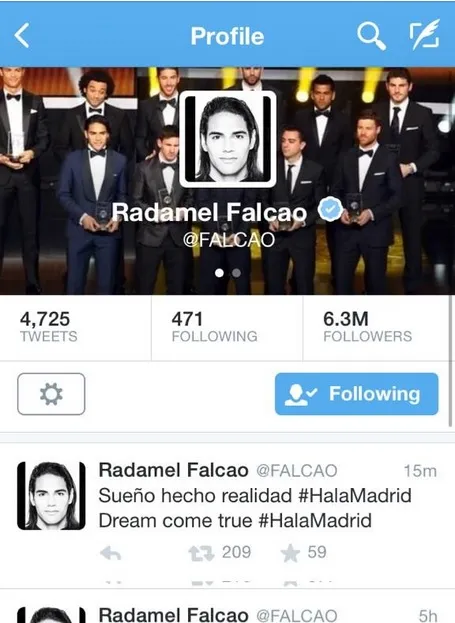
Task: Switch to the second header page dot
Action: tap(236, 273)
